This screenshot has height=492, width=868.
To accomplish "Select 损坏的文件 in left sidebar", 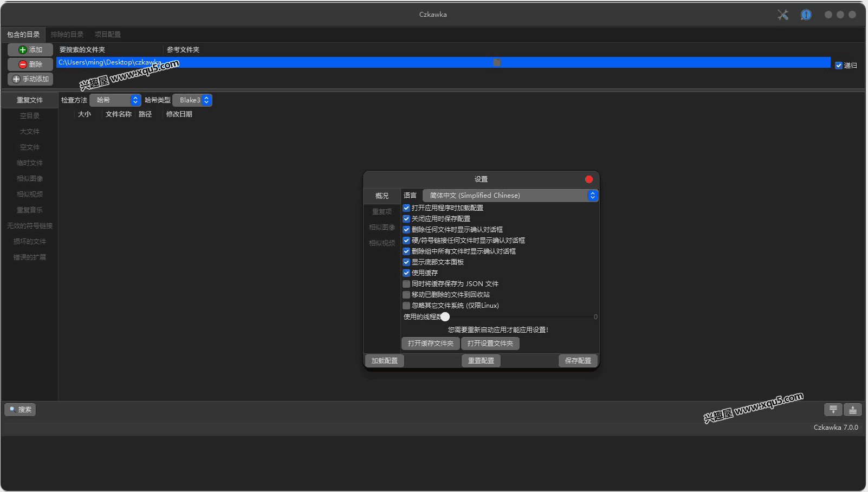I will tap(30, 242).
